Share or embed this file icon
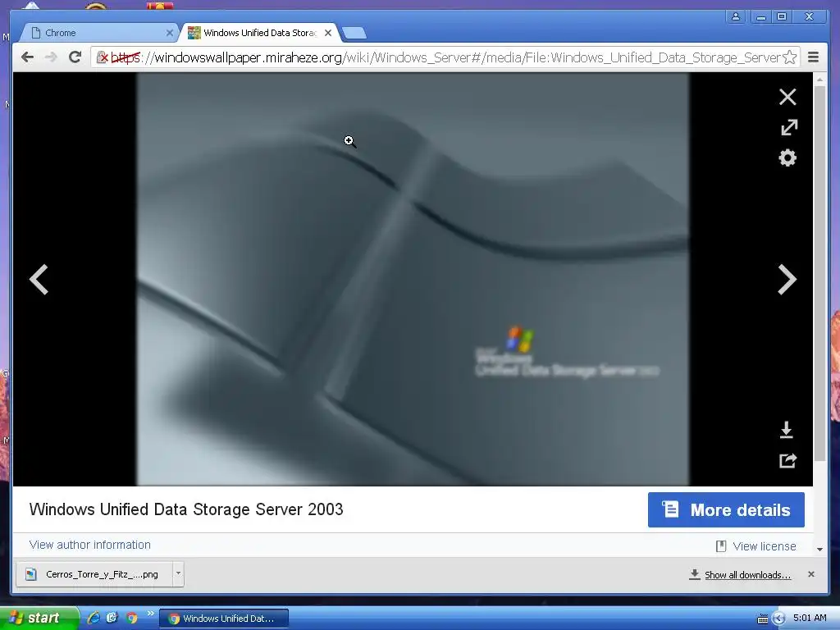This screenshot has height=630, width=840. [788, 460]
